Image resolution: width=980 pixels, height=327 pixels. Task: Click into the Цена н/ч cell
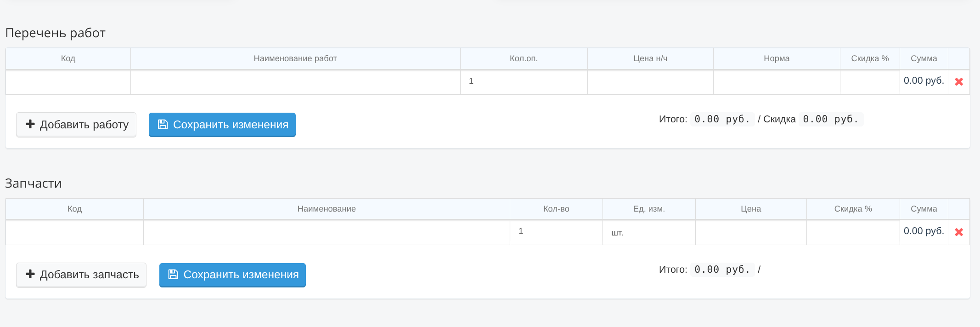coord(650,82)
